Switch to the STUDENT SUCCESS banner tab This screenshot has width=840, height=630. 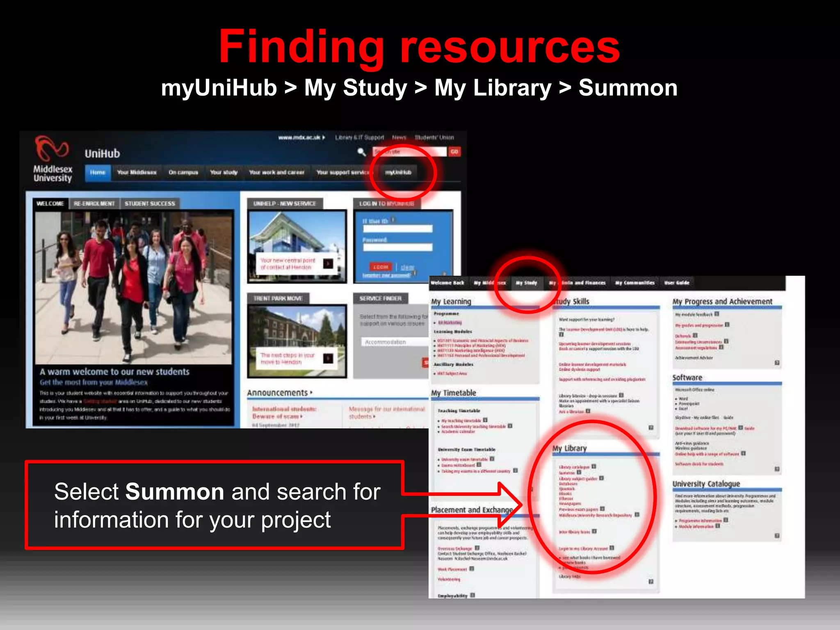pos(150,203)
